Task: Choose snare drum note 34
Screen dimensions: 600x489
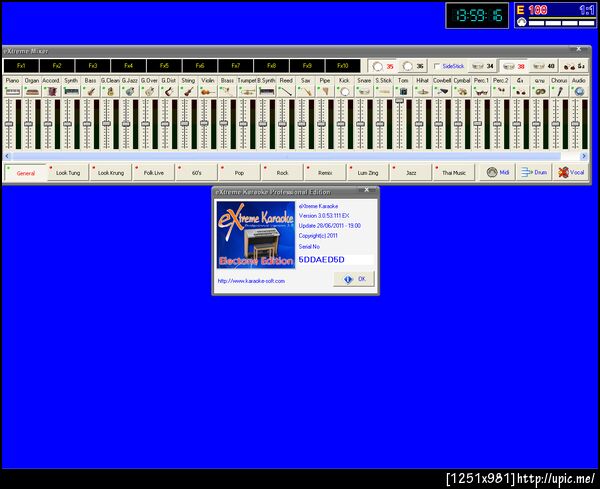Action: coord(482,66)
